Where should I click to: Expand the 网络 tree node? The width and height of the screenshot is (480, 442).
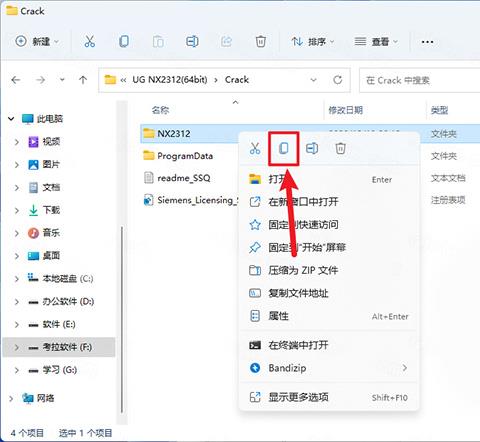tap(11, 398)
